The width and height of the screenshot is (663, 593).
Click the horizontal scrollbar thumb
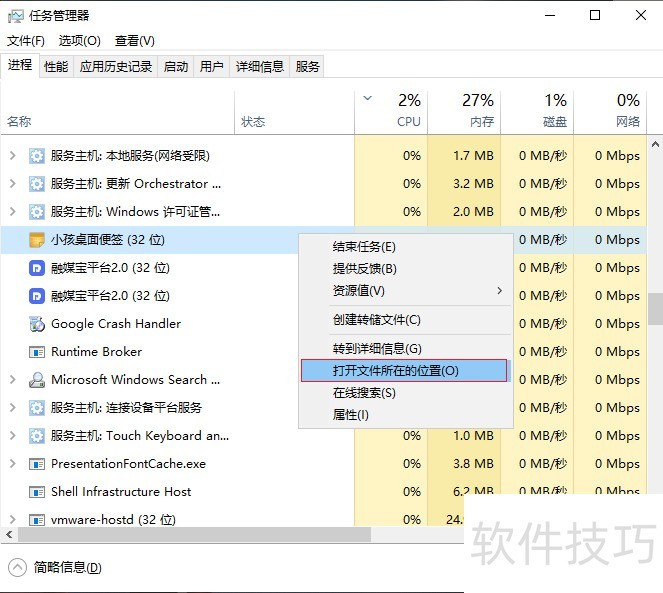(194, 535)
